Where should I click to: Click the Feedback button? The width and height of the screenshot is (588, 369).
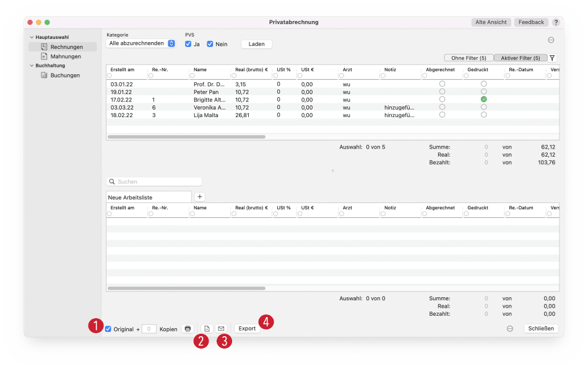tap(531, 22)
